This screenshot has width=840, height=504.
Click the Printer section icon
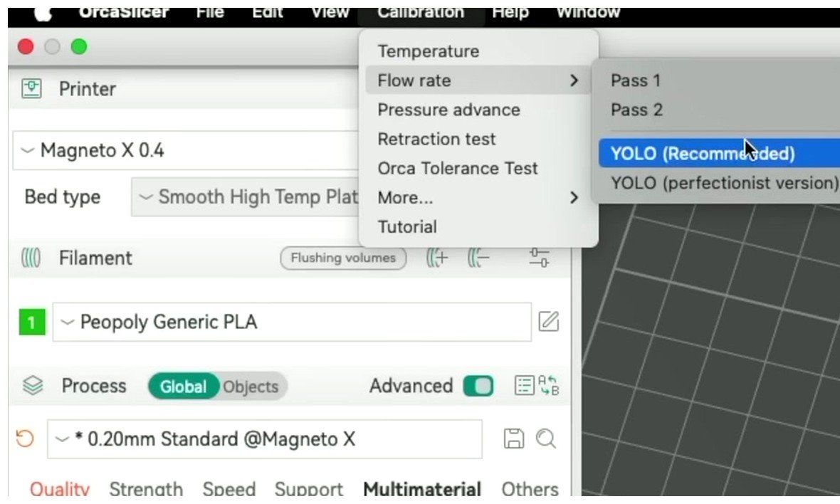tap(31, 88)
